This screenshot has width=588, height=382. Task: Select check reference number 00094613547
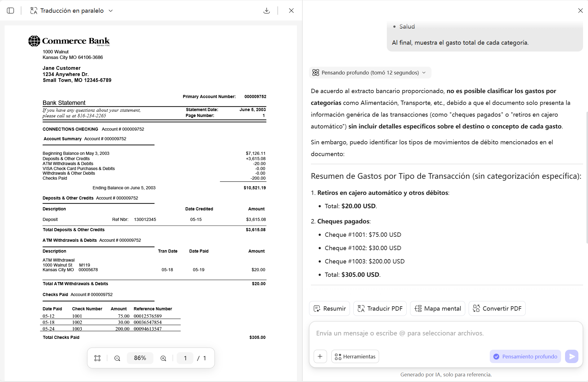click(148, 329)
